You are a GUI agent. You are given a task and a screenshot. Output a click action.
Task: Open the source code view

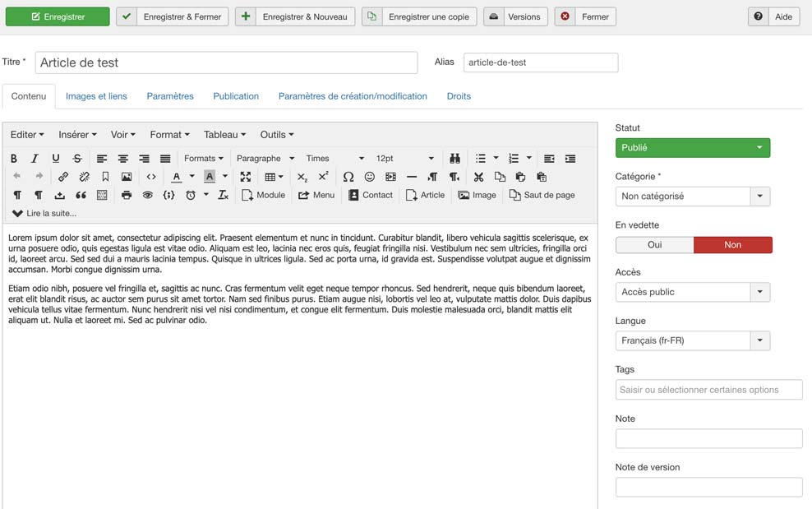[151, 177]
